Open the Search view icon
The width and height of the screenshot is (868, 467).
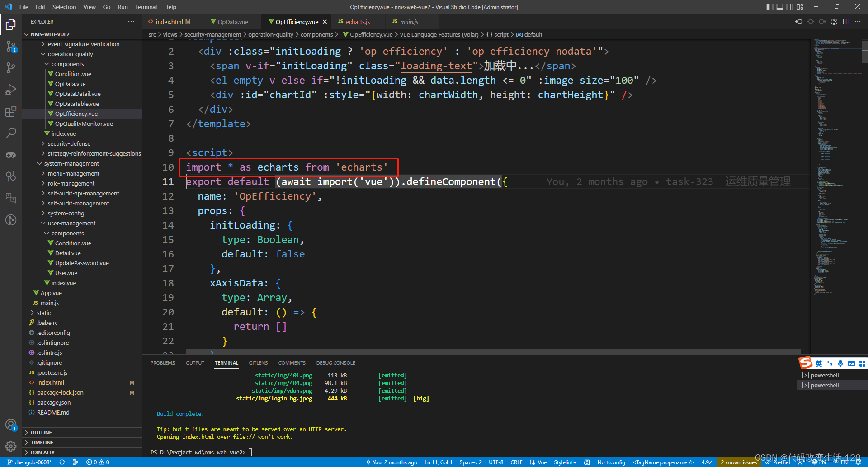click(x=11, y=133)
